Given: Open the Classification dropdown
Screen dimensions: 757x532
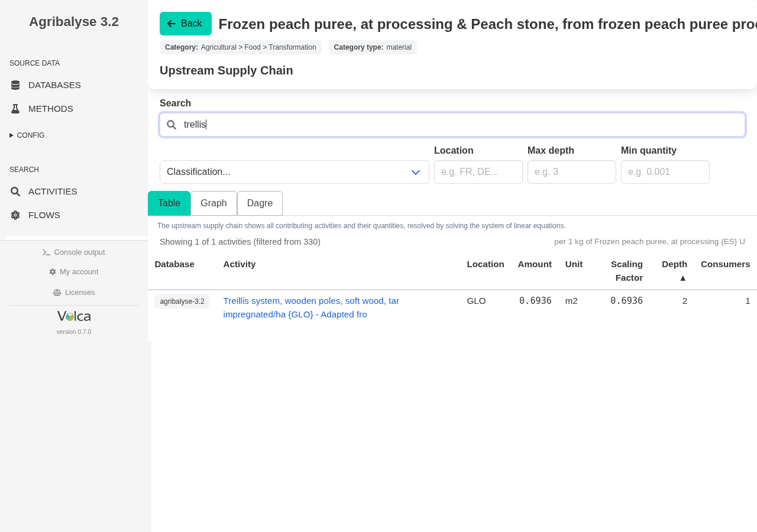Looking at the screenshot, I should [295, 172].
